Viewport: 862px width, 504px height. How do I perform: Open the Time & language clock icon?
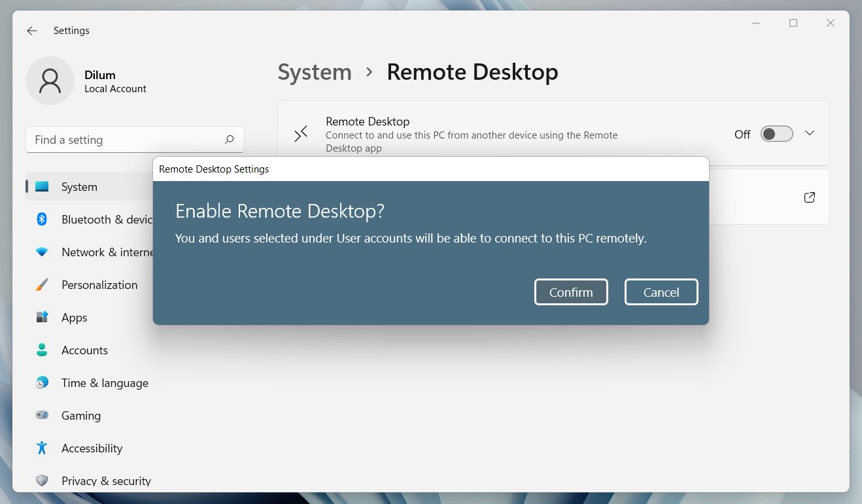(42, 383)
